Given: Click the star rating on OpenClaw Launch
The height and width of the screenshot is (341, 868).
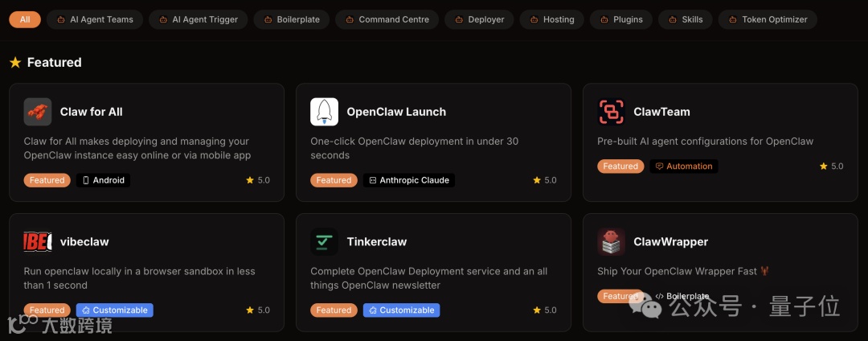Looking at the screenshot, I should point(545,180).
